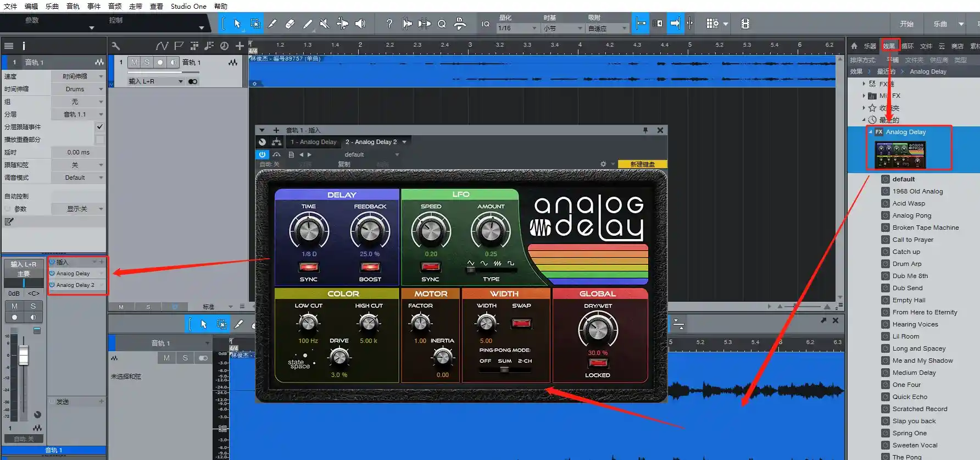Bypass Analog Delay 2 insert power button
Image resolution: width=980 pixels, height=460 pixels.
pyautogui.click(x=52, y=285)
